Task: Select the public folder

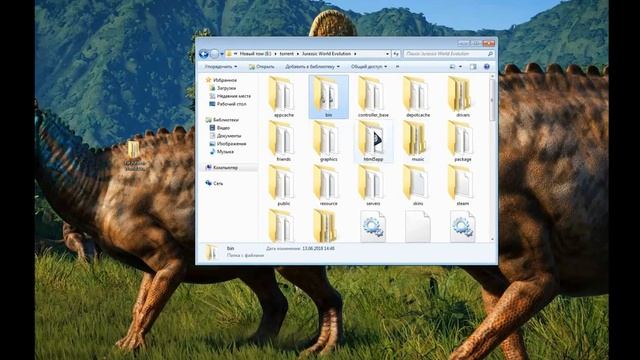Action: pyautogui.click(x=283, y=185)
